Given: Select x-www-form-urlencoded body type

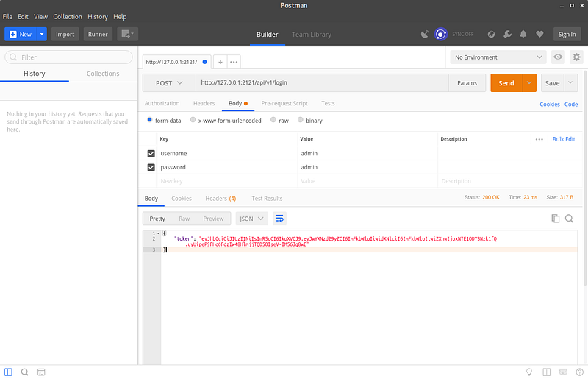Looking at the screenshot, I should coord(193,120).
